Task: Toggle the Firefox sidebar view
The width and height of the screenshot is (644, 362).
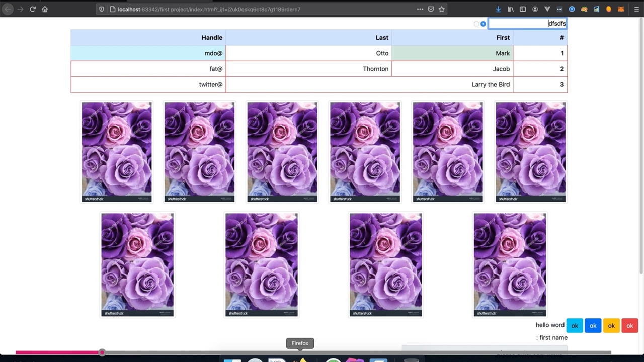Action: point(523,9)
